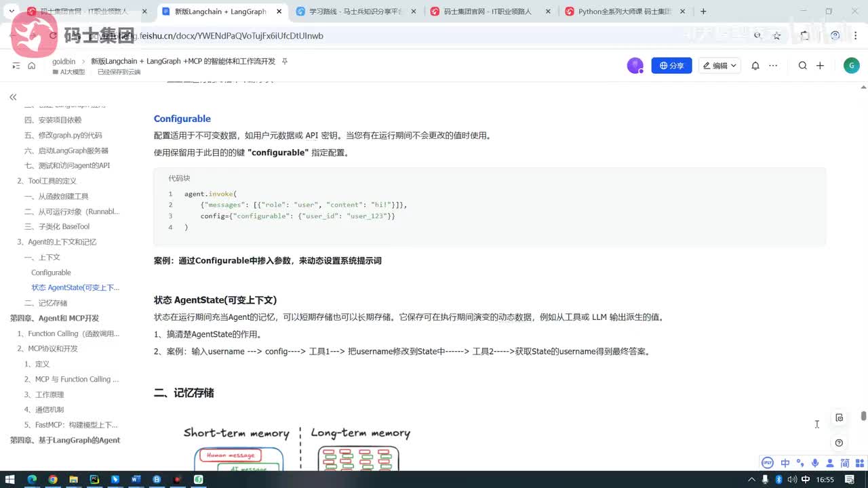Go to 七、测试和访问agent的API outline item
Image resolution: width=868 pixels, height=488 pixels.
point(67,165)
